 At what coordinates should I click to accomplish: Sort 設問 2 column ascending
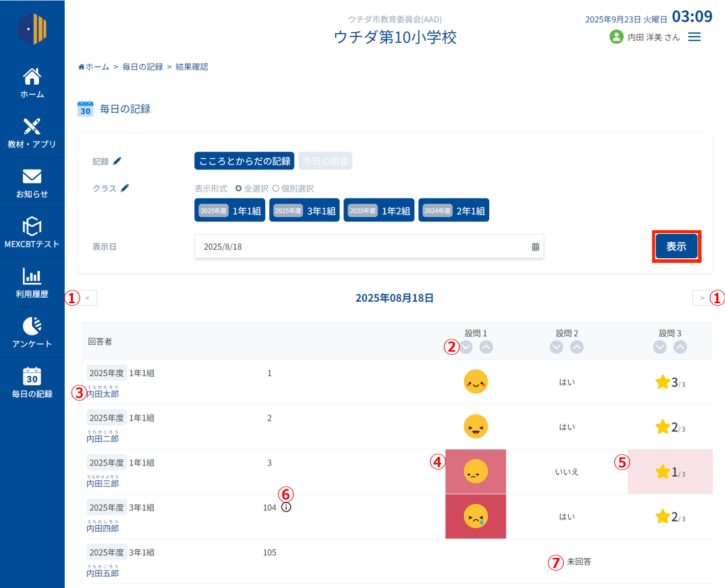[x=577, y=348]
